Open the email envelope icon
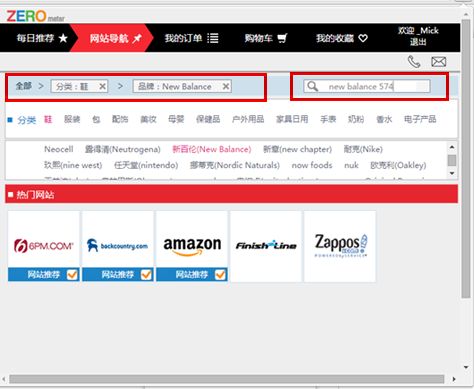 click(439, 62)
